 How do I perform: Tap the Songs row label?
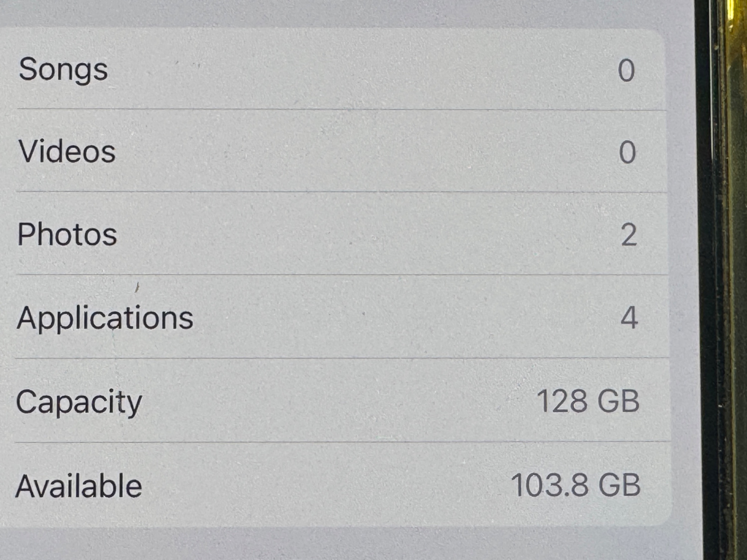(x=63, y=70)
